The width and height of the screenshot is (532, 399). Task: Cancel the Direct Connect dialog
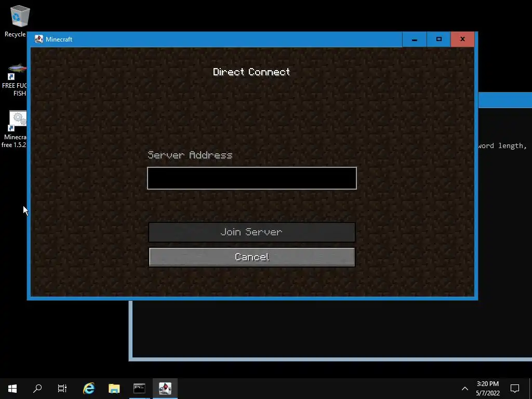click(x=252, y=257)
